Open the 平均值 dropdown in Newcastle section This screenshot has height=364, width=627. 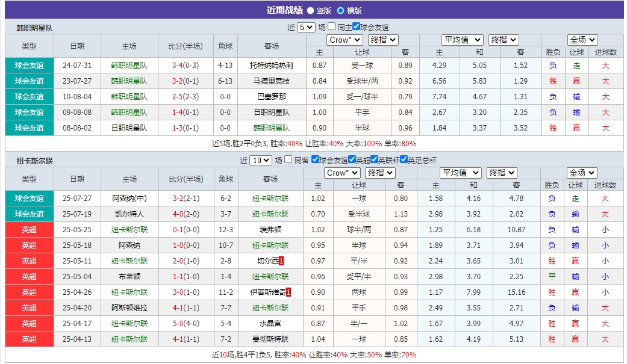[x=461, y=173]
